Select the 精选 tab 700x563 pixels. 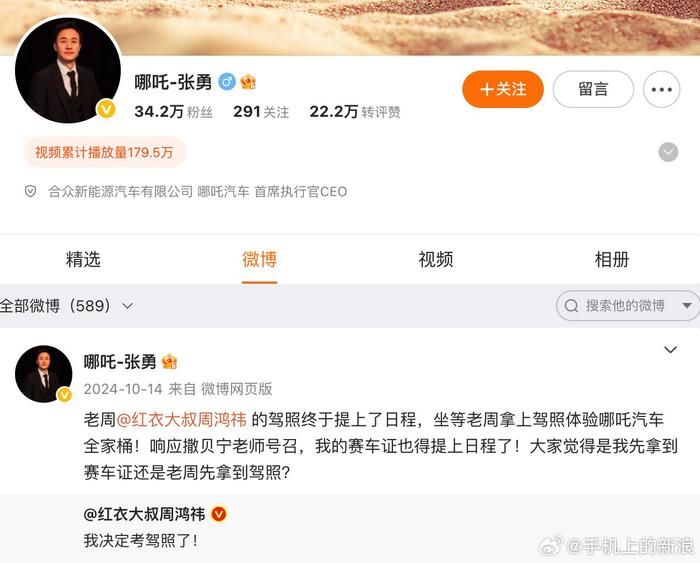[83, 259]
